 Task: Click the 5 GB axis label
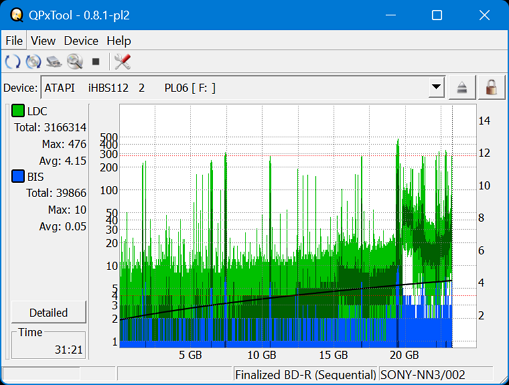coord(190,355)
